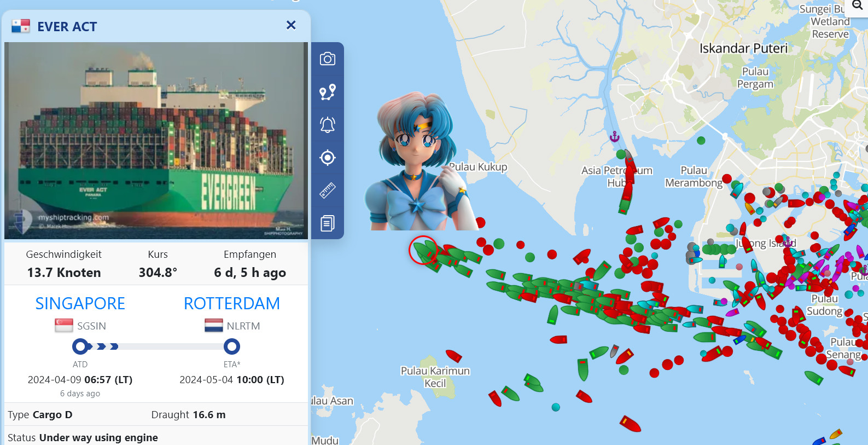Click the ATD 2024-04-09 06:57 time
868x445 pixels.
tap(80, 380)
